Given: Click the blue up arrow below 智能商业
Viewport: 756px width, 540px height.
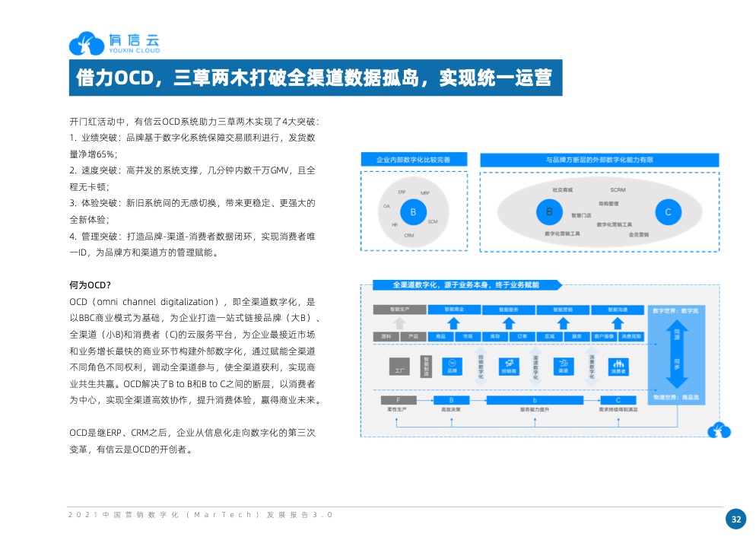Looking at the screenshot, I should tap(453, 323).
